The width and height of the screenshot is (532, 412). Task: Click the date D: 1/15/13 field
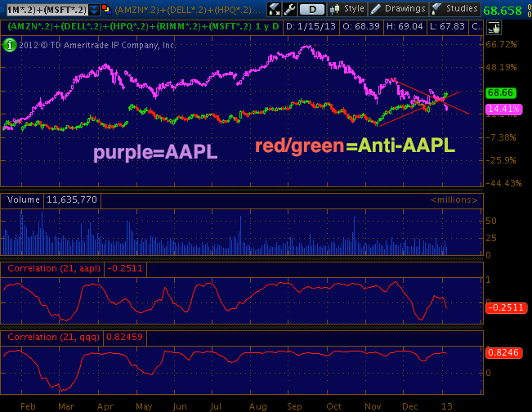pyautogui.click(x=311, y=26)
